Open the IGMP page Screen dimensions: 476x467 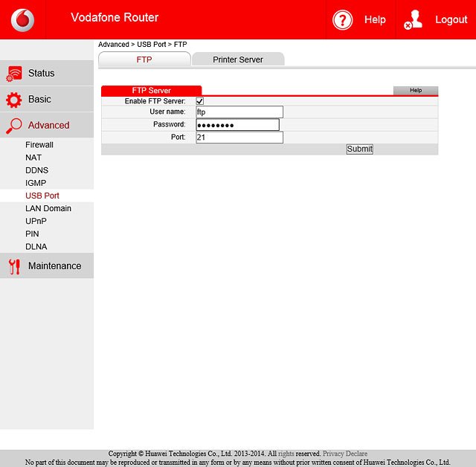(x=36, y=183)
